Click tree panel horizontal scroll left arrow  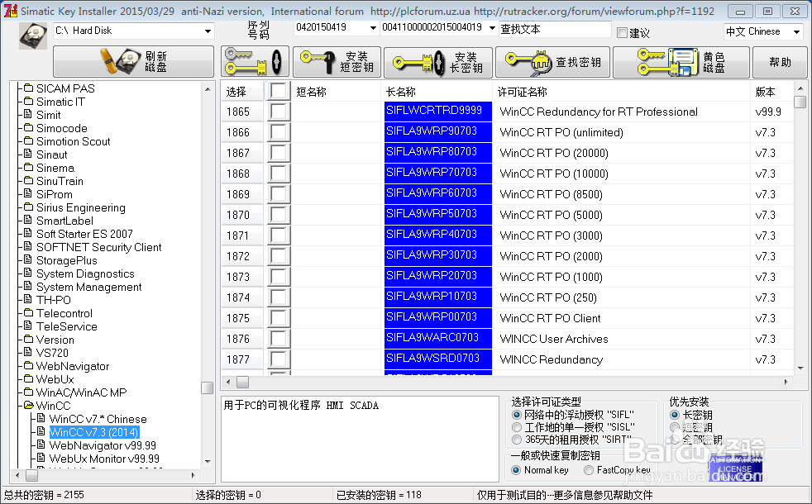point(18,474)
